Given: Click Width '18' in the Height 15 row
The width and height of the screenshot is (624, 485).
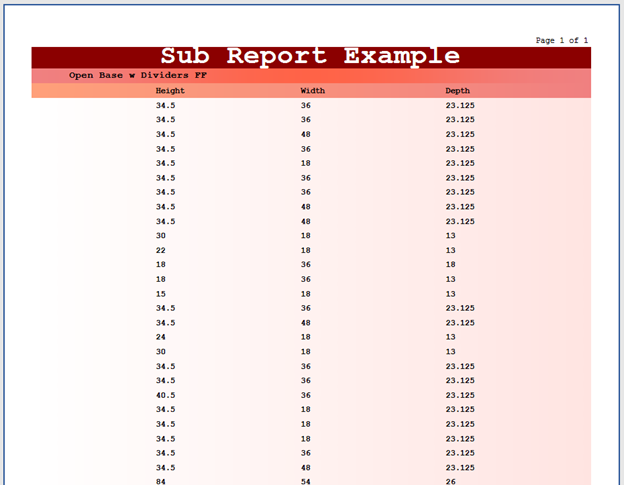Looking at the screenshot, I should [305, 294].
